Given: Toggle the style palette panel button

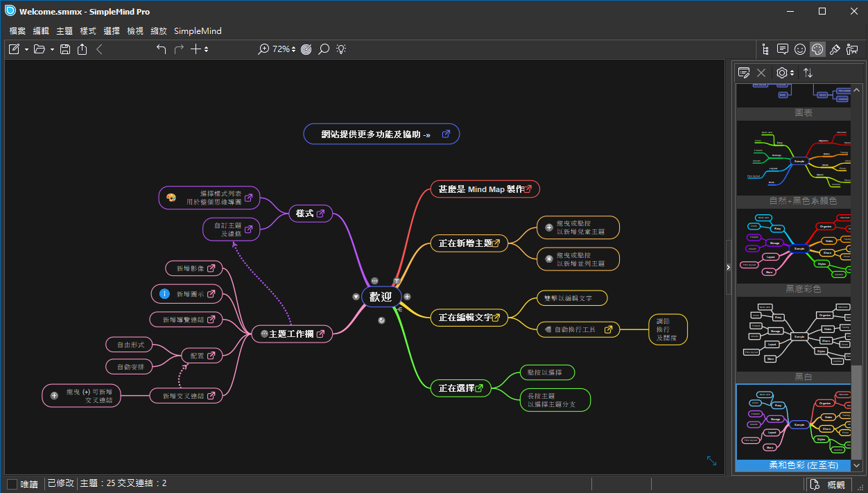Looking at the screenshot, I should [x=817, y=49].
